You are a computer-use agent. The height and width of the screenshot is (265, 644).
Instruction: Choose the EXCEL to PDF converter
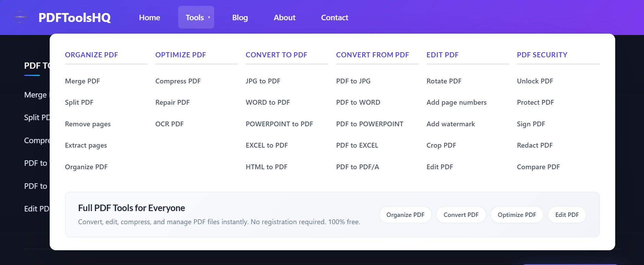(267, 145)
